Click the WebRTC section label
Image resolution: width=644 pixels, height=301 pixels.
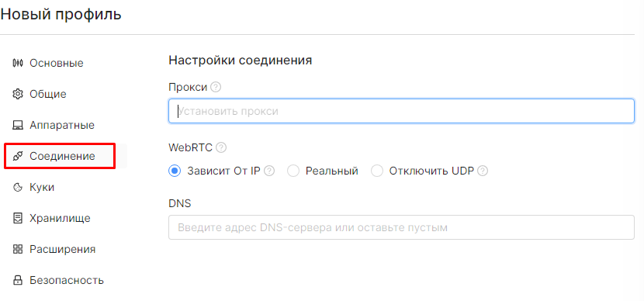click(x=191, y=147)
